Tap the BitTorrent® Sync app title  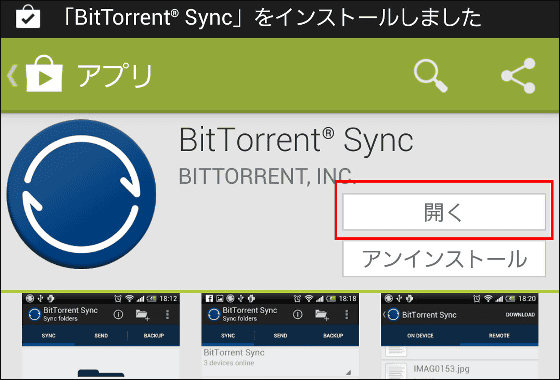click(296, 140)
